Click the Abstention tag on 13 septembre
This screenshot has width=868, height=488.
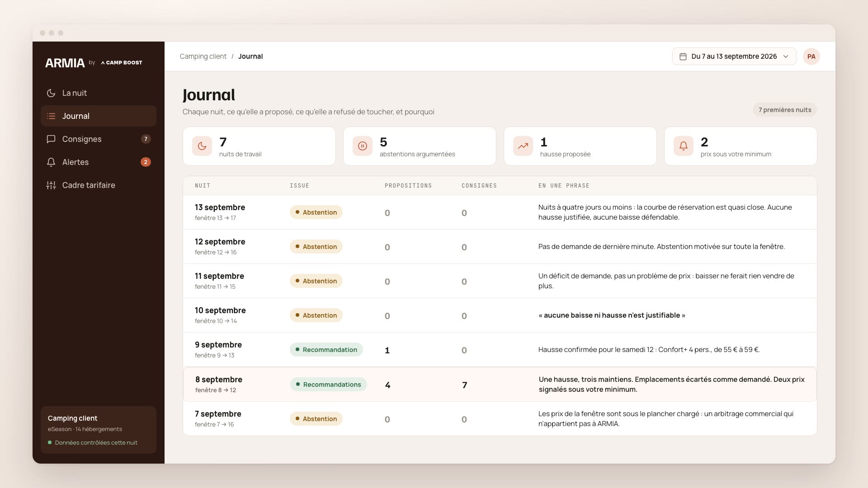316,212
